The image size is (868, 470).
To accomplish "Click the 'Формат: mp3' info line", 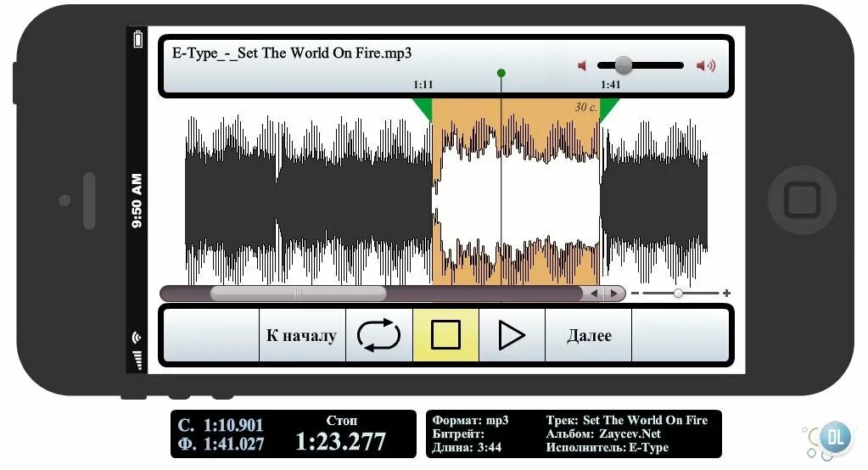I will coord(470,420).
